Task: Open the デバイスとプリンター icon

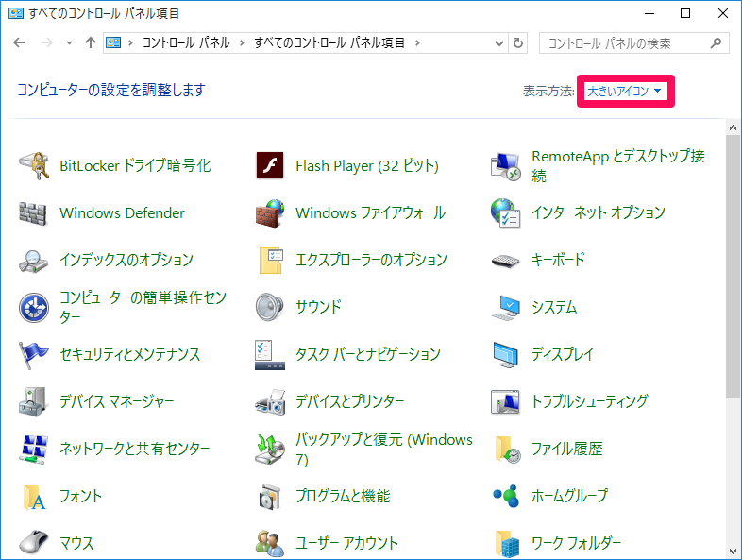Action: pos(270,401)
